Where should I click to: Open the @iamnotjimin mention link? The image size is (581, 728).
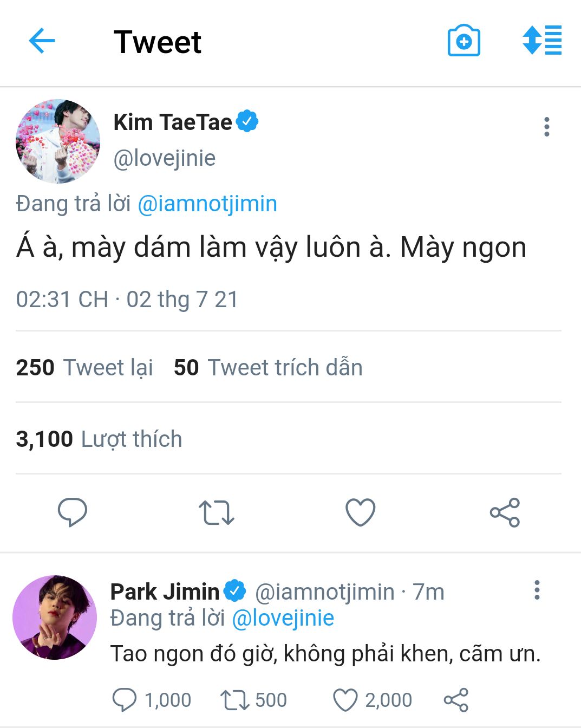[x=207, y=204]
